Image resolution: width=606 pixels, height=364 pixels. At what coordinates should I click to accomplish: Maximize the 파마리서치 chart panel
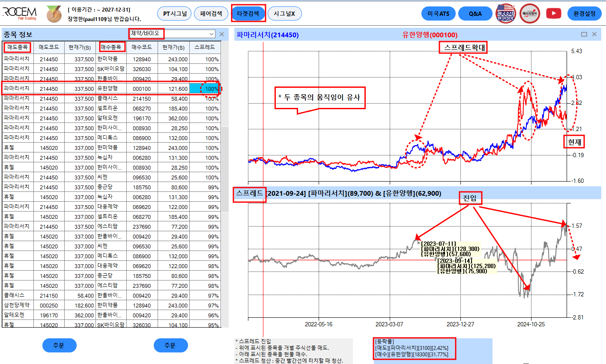tap(584, 34)
